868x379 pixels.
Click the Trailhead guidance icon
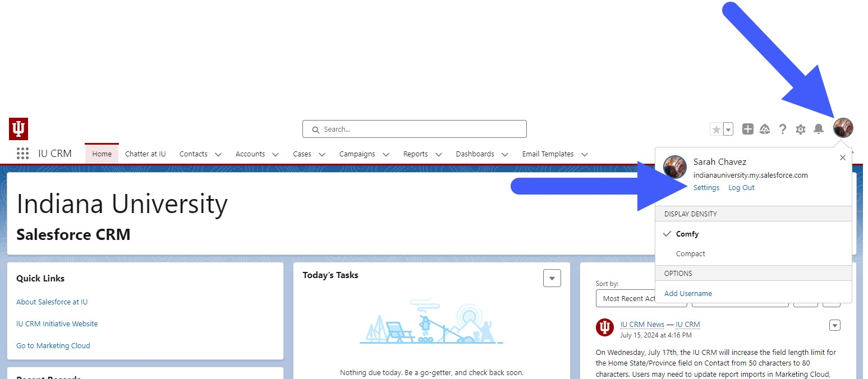[765, 130]
